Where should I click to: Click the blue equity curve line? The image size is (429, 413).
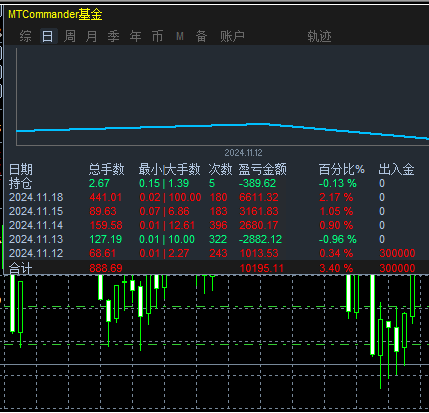[x=222, y=125]
